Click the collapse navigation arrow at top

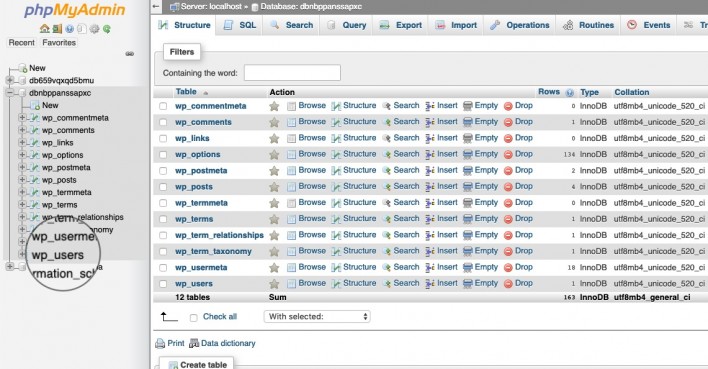(x=156, y=6)
